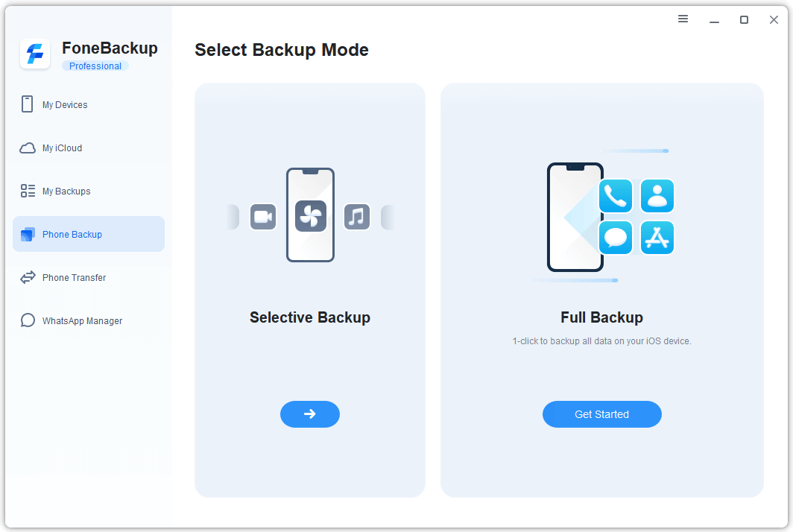Viewport: 793px width, 532px height.
Task: Click the App Store icon
Action: pos(657,238)
